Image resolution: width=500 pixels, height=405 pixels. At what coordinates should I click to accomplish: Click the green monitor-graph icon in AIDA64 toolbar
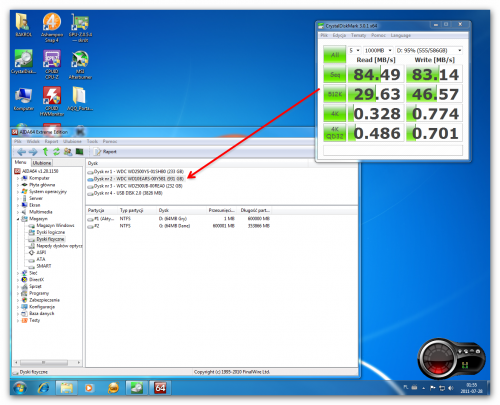pyautogui.click(x=79, y=152)
